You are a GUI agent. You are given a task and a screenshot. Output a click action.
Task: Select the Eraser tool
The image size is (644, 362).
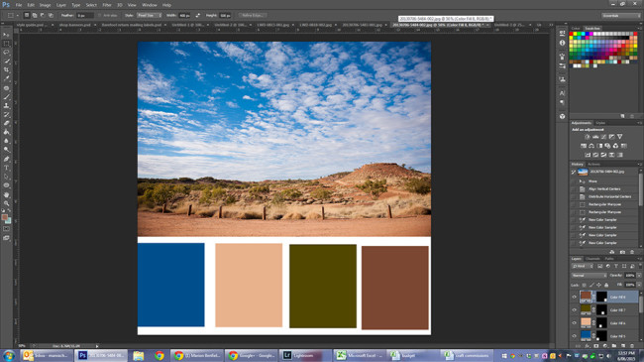coord(6,123)
